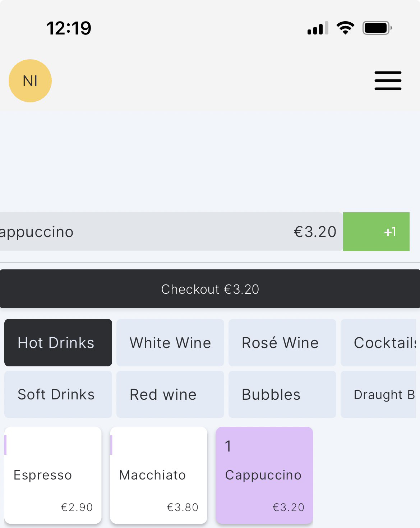Tap the 12:19 clock in status bar
The height and width of the screenshot is (528, 420).
(x=69, y=28)
